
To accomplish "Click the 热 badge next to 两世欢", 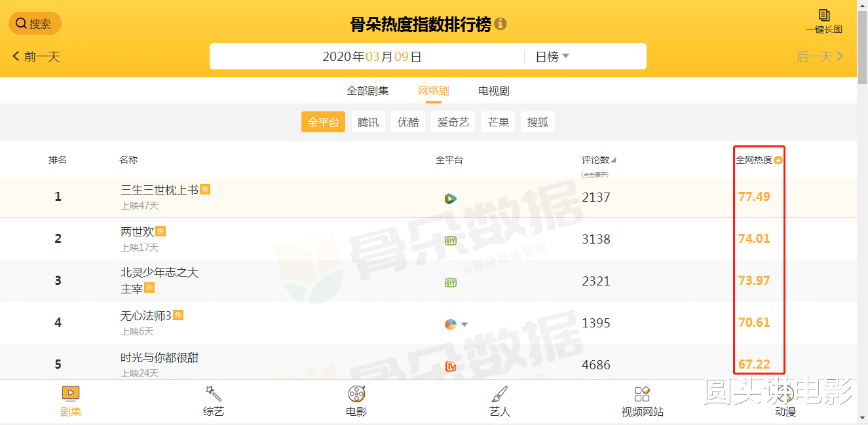I will pyautogui.click(x=160, y=231).
